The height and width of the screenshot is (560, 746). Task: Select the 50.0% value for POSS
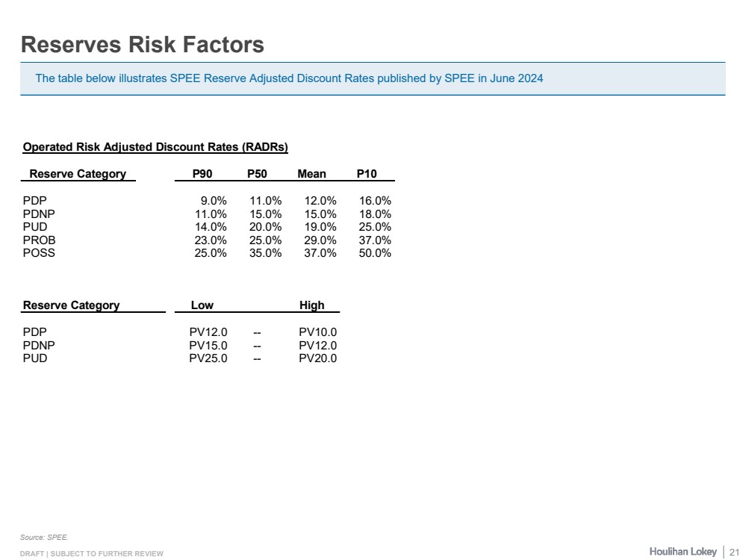click(375, 253)
